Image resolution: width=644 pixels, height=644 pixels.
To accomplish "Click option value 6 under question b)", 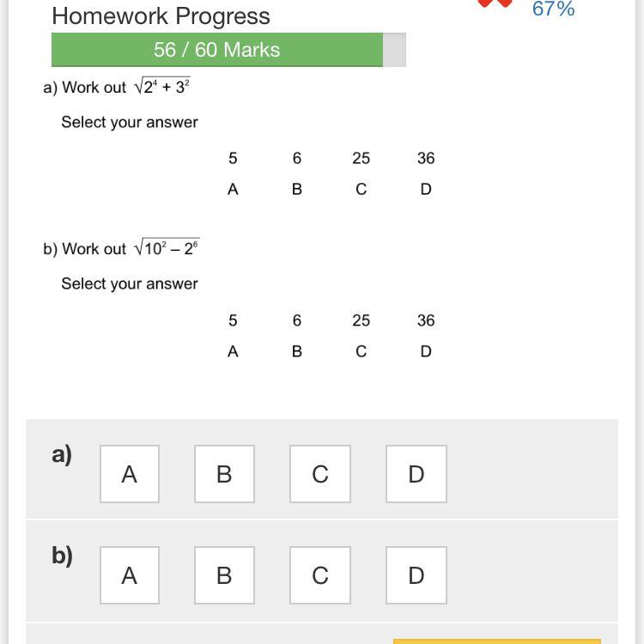I will tap(297, 320).
